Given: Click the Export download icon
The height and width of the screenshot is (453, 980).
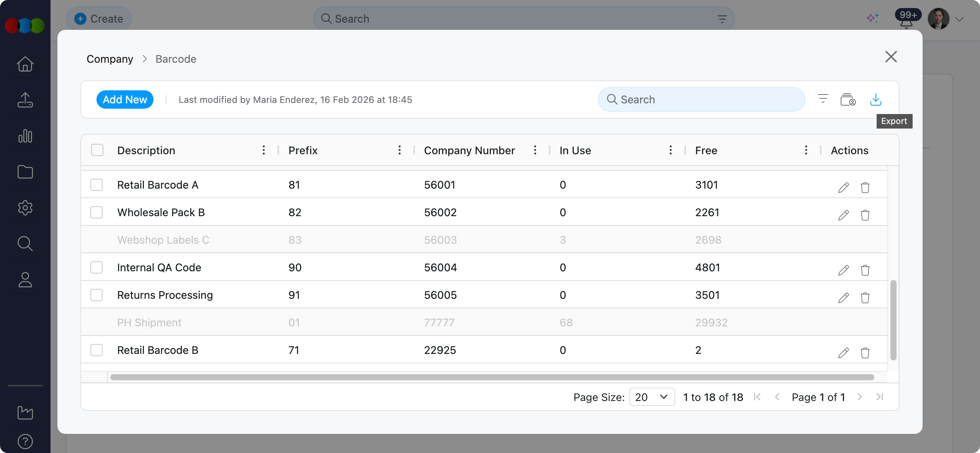Looking at the screenshot, I should 875,99.
